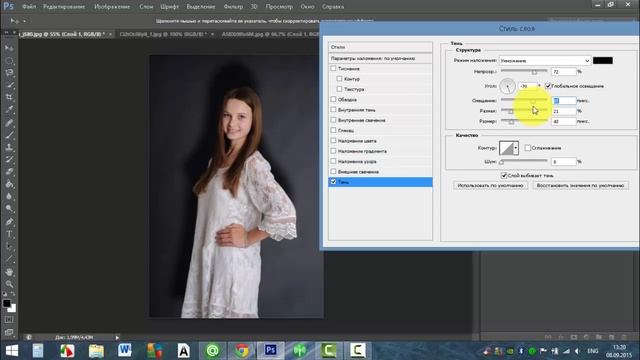Select the Blur tool

pos(9,196)
